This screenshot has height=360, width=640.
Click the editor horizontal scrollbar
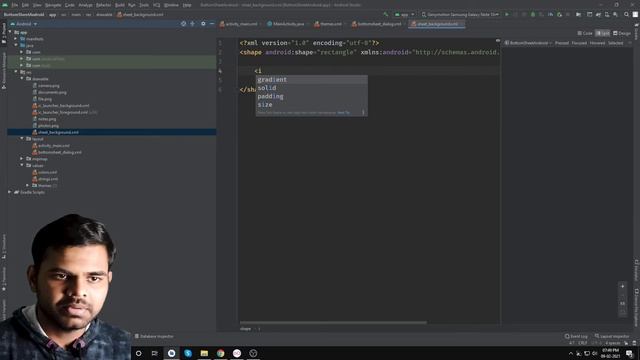pyautogui.click(x=333, y=322)
